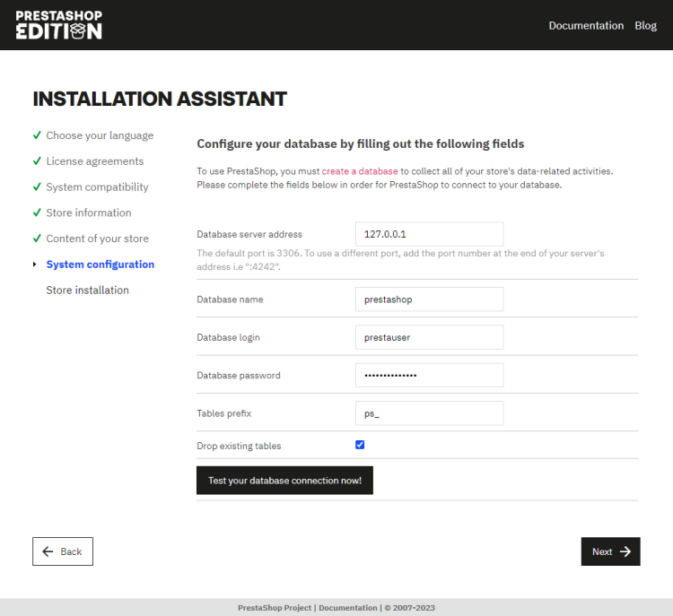Return to Store information step
Viewport: 673px width, 616px height.
click(89, 213)
